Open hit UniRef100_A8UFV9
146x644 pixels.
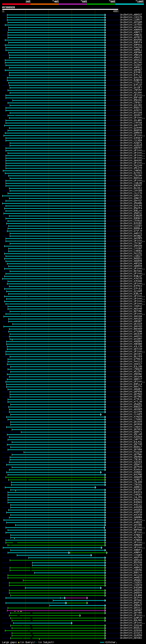click(131, 557)
